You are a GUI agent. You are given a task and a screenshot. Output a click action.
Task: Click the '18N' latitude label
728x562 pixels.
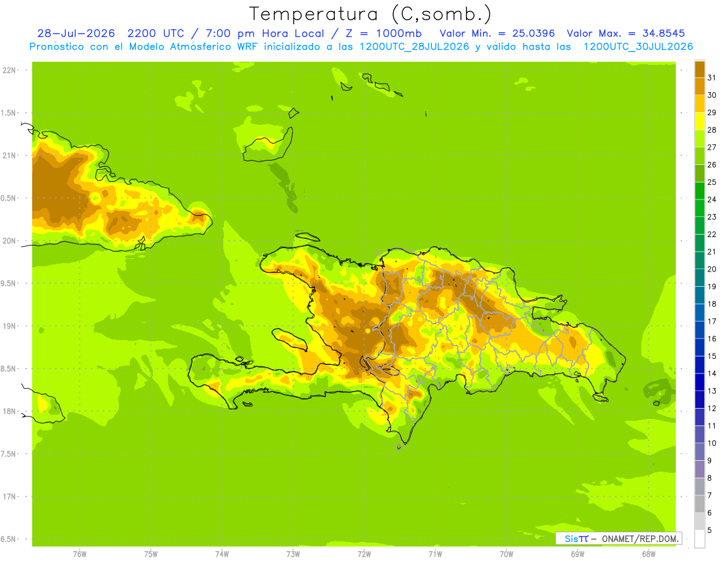point(9,411)
